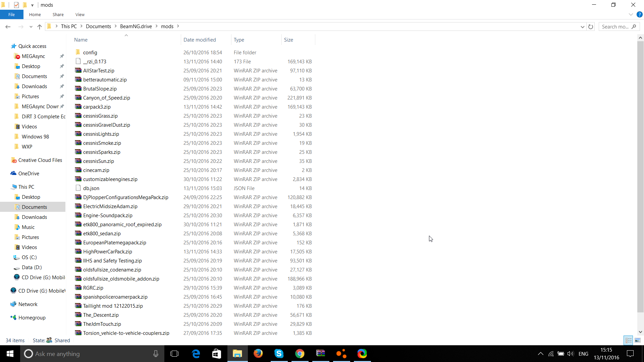The width and height of the screenshot is (644, 362).
Task: Go up one folder level
Action: pyautogui.click(x=40, y=26)
